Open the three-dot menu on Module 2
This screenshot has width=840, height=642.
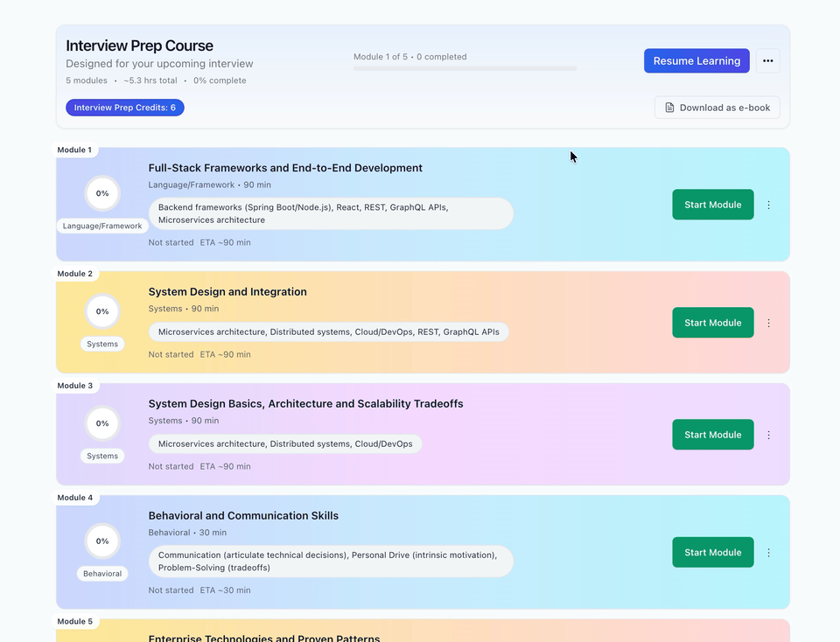coord(769,322)
